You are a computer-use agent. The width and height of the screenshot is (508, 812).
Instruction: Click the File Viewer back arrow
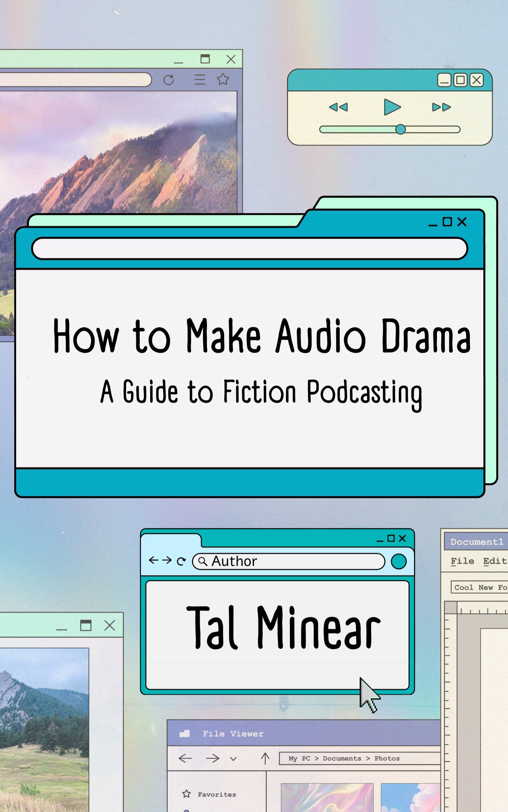click(185, 758)
